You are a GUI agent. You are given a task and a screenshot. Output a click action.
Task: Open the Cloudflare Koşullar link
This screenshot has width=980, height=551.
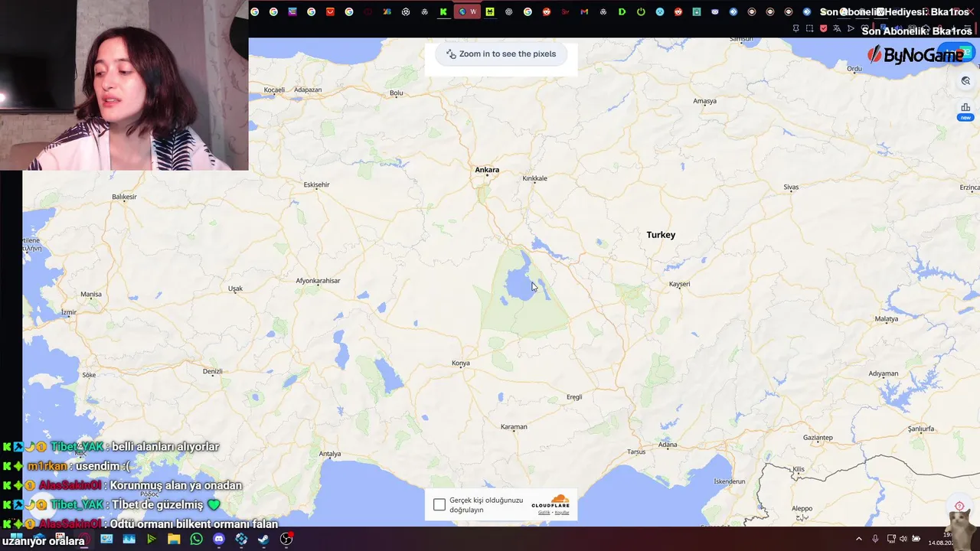pyautogui.click(x=562, y=513)
